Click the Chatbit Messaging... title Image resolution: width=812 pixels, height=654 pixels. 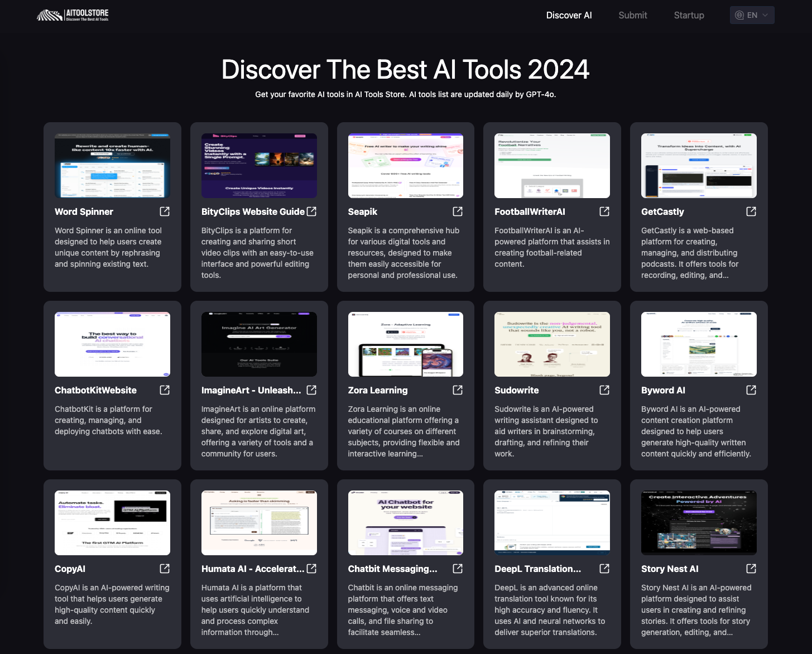click(392, 569)
